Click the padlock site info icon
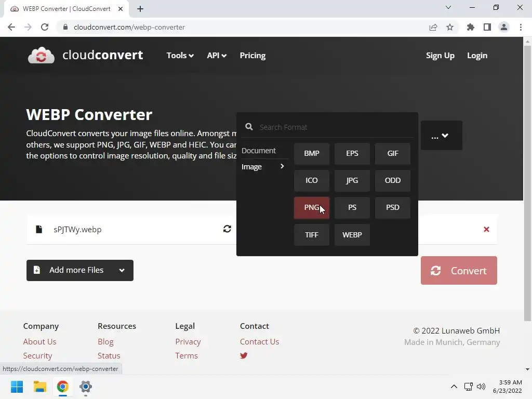 pos(65,27)
